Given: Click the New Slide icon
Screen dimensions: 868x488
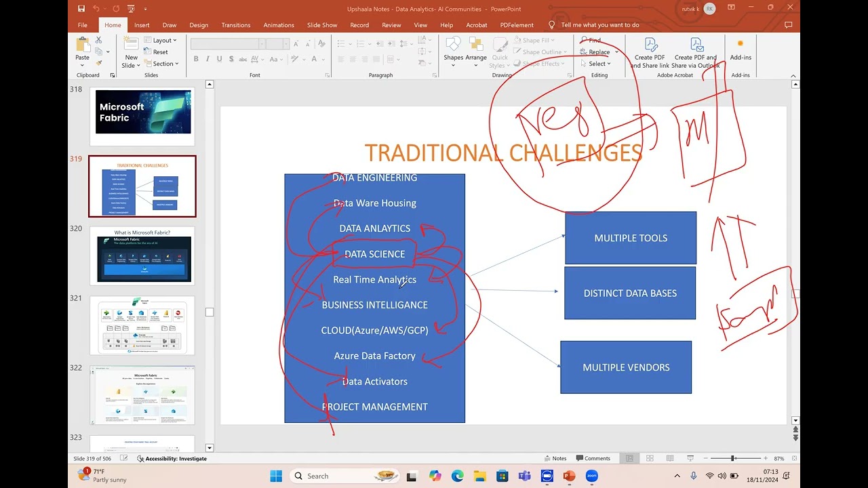Looking at the screenshot, I should (131, 45).
